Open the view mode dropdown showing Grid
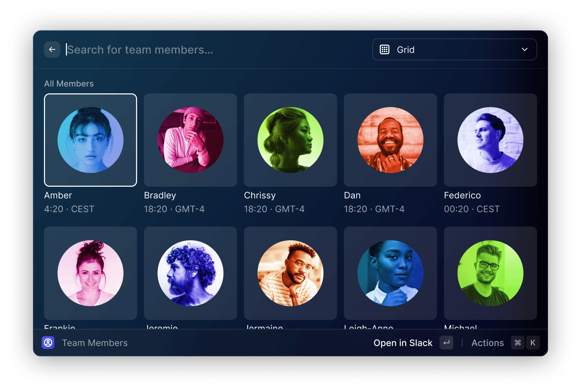The image size is (581, 392). (454, 49)
